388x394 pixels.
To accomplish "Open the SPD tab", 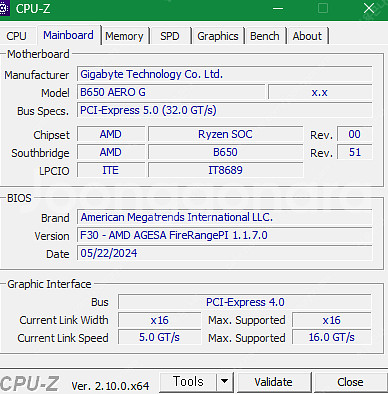I will click(x=170, y=36).
